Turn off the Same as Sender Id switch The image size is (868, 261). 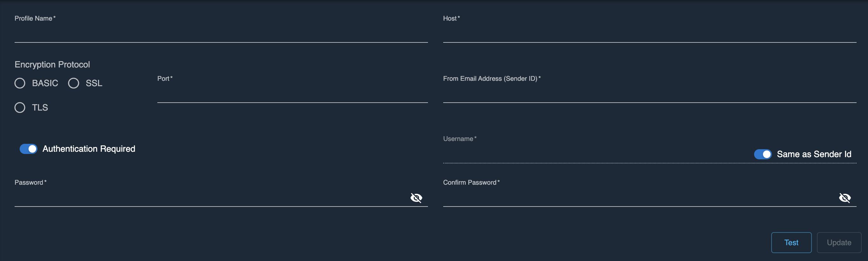(x=763, y=154)
